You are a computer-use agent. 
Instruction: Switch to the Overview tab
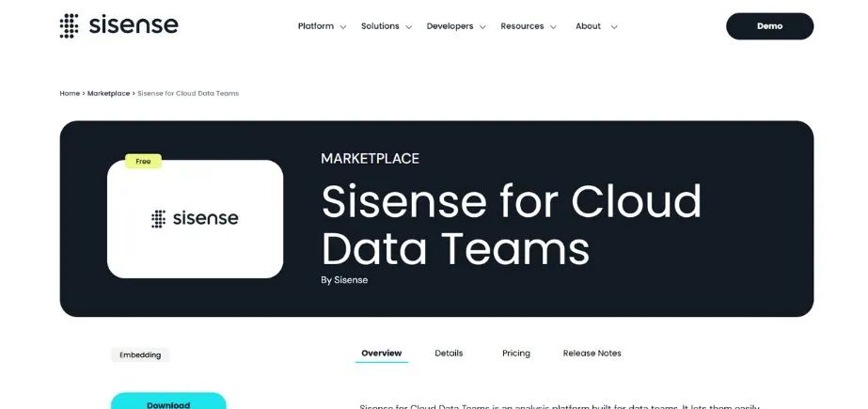coord(382,354)
